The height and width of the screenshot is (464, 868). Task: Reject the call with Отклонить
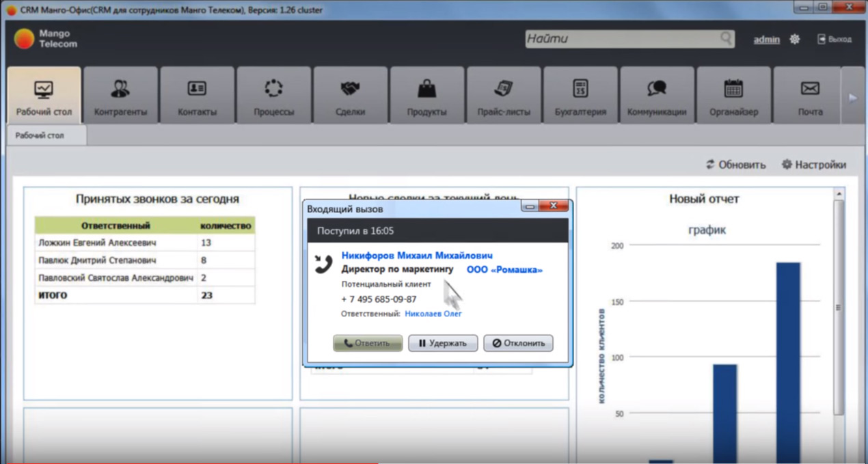[518, 343]
